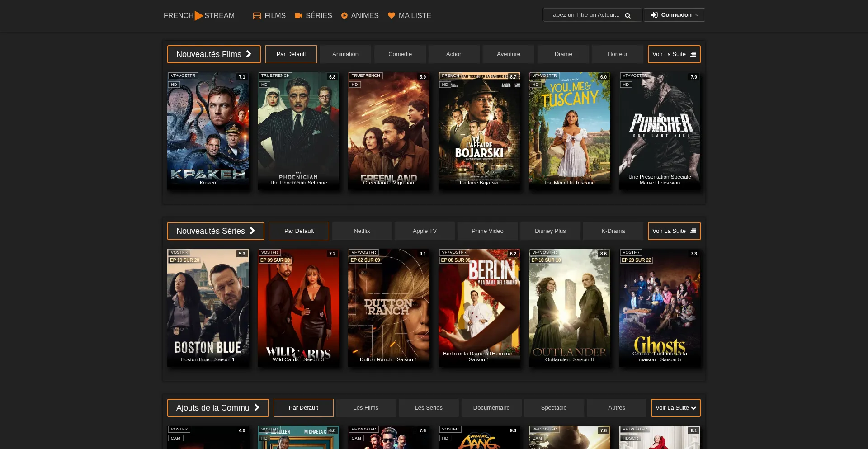This screenshot has height=449, width=868.
Task: Click the list icon in Films Voir La Suite
Action: pos(693,54)
